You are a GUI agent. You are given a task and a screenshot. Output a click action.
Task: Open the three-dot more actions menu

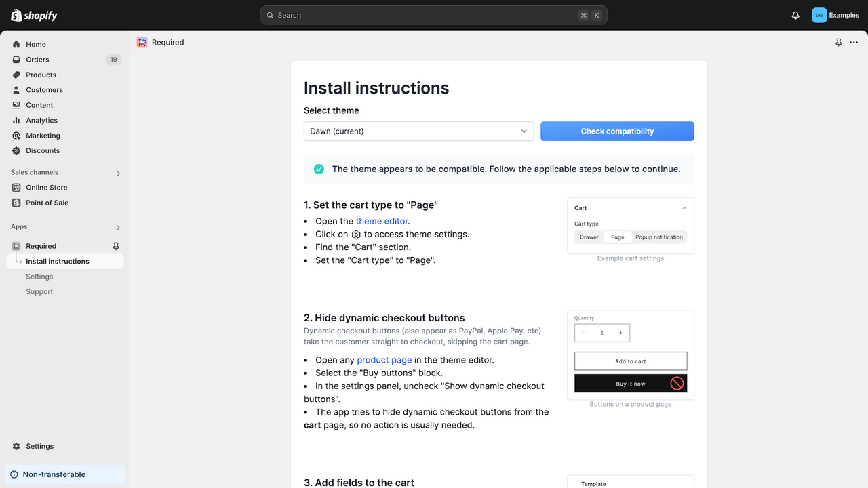click(854, 42)
